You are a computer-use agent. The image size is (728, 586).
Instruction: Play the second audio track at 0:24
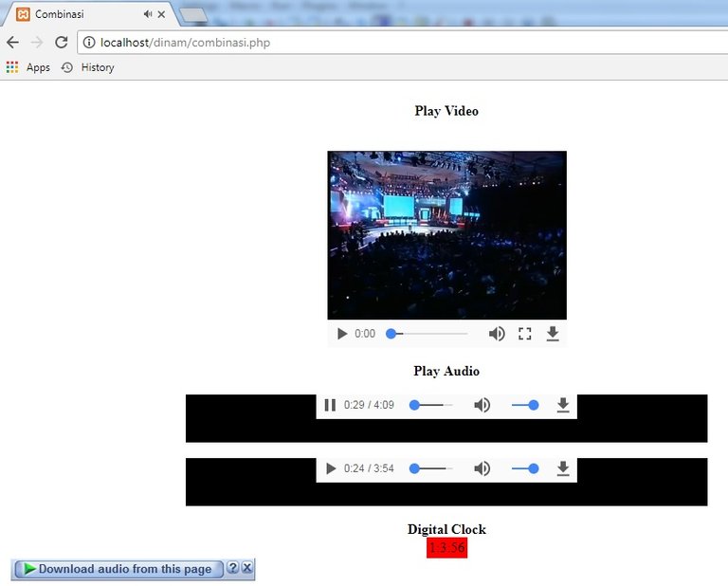(x=331, y=468)
